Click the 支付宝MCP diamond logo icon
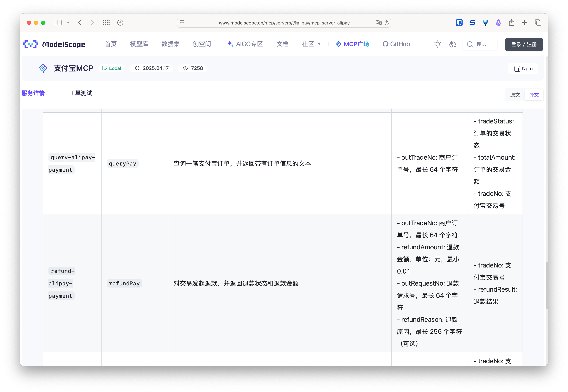The image size is (568, 392). click(x=43, y=68)
